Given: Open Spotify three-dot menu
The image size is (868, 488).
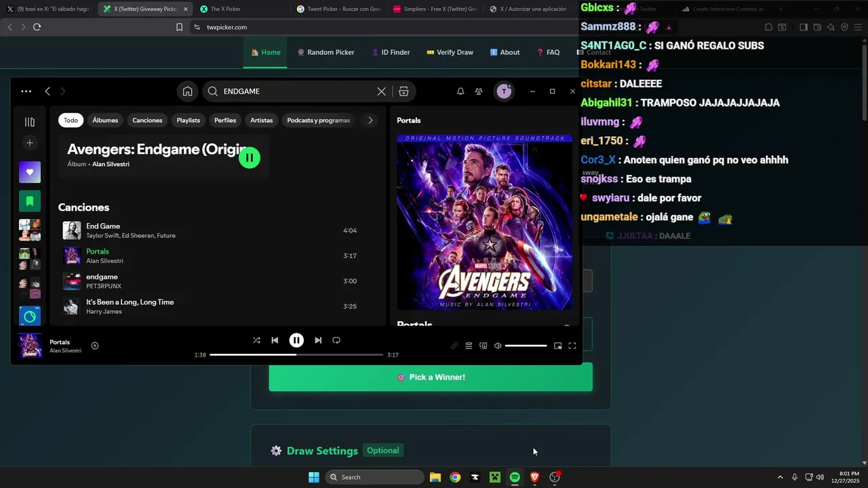Looking at the screenshot, I should coord(26,91).
